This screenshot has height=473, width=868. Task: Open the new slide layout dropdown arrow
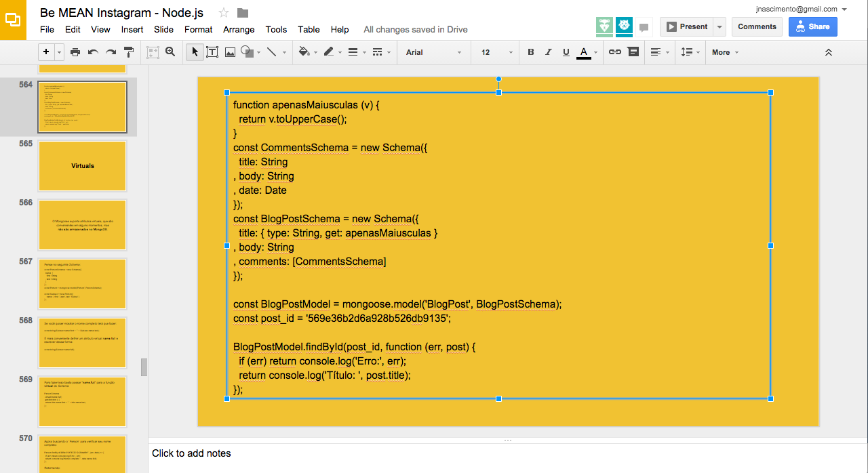click(x=60, y=52)
